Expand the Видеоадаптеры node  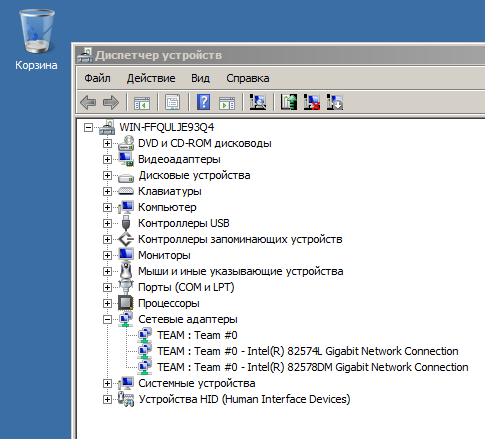tap(107, 159)
